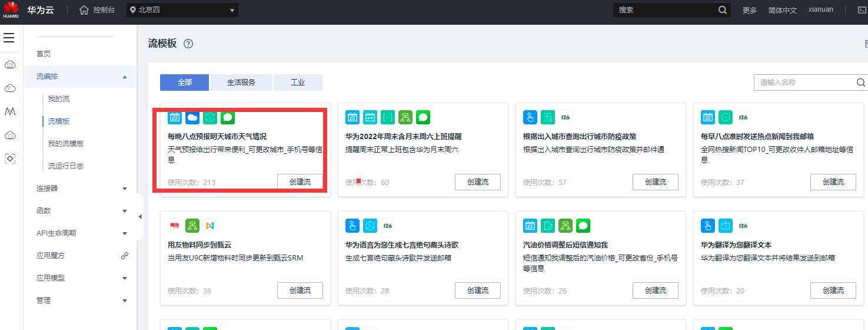Click the link icon next to 应用魔方
This screenshot has width=868, height=330.
pos(125,256)
